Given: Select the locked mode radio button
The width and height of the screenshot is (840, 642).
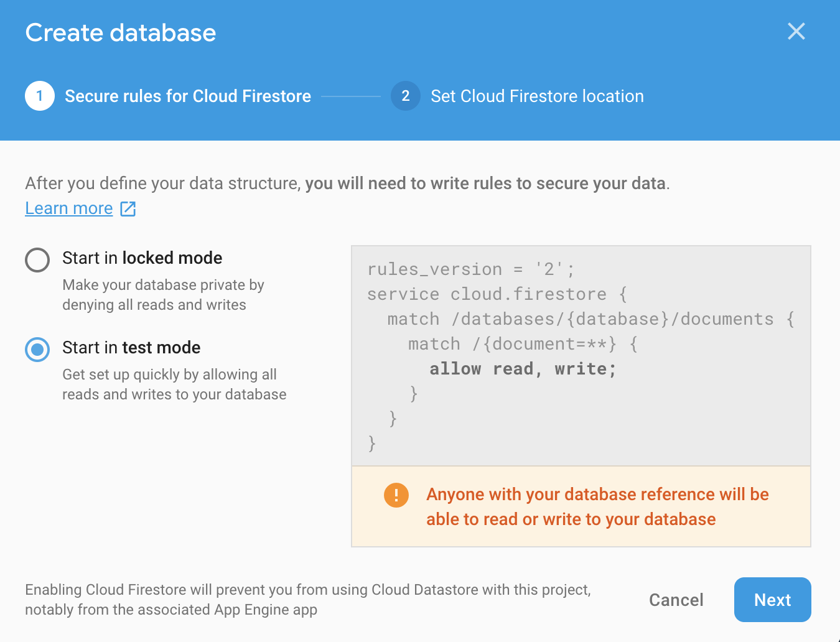Looking at the screenshot, I should tap(37, 260).
